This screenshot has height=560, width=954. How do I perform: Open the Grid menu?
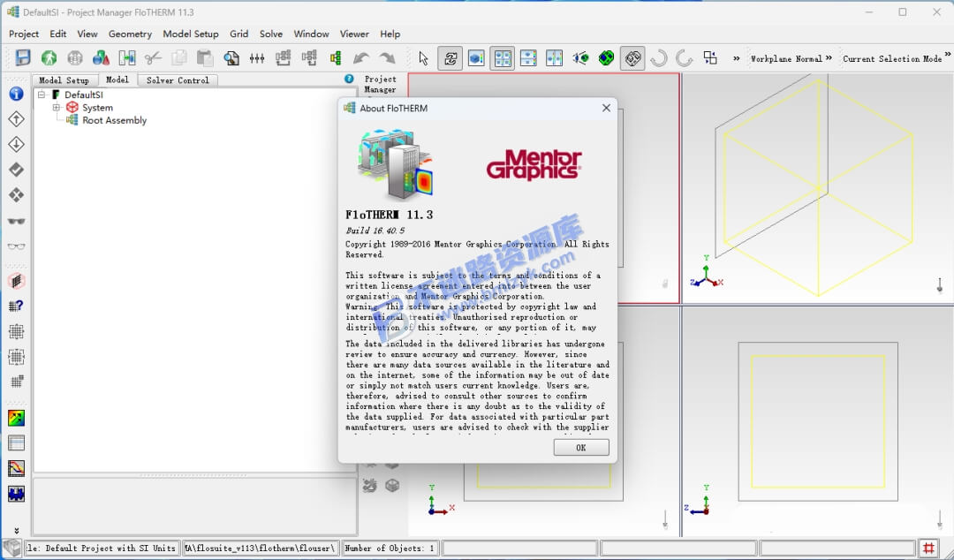point(239,34)
